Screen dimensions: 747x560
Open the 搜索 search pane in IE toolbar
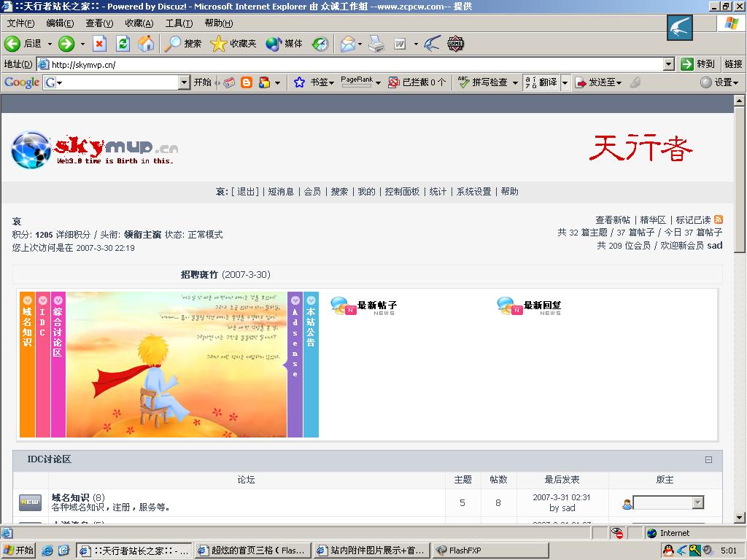click(x=183, y=44)
